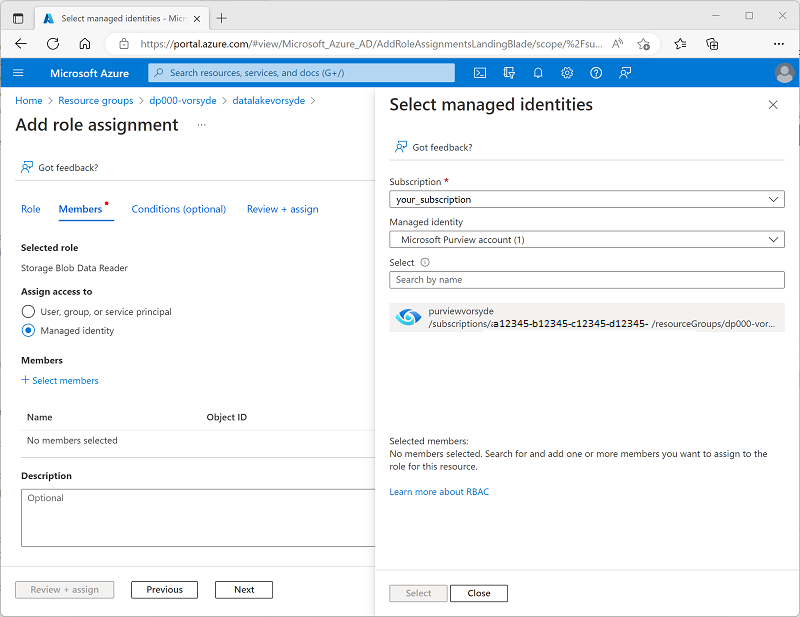Image resolution: width=800 pixels, height=617 pixels.
Task: Focus the Search by name field
Action: 587,280
